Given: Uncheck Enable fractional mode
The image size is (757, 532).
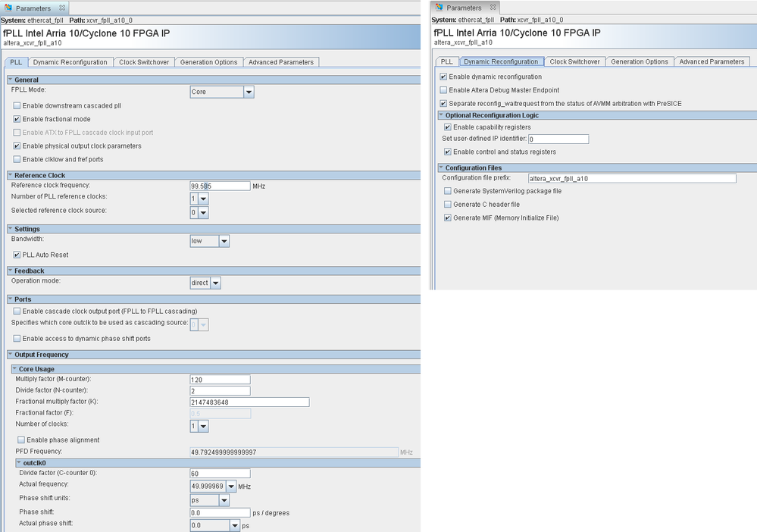Looking at the screenshot, I should (17, 119).
